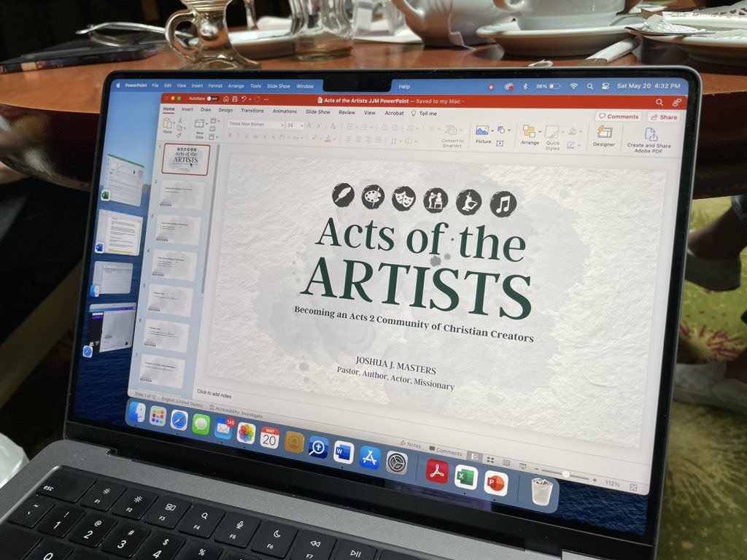Click the Save icon in title bar
The height and width of the screenshot is (560, 747).
(x=234, y=98)
